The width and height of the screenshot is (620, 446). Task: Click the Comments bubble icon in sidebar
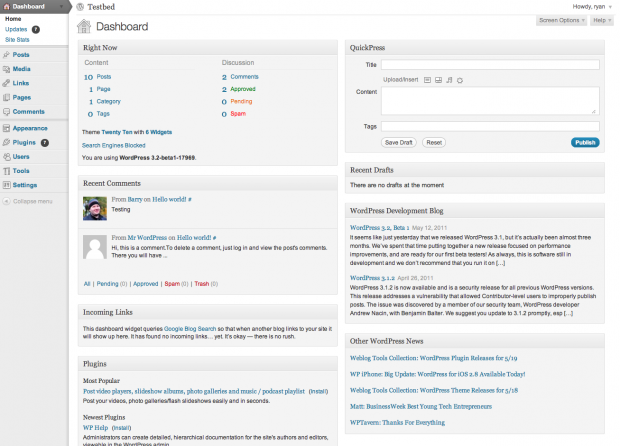(x=6, y=112)
